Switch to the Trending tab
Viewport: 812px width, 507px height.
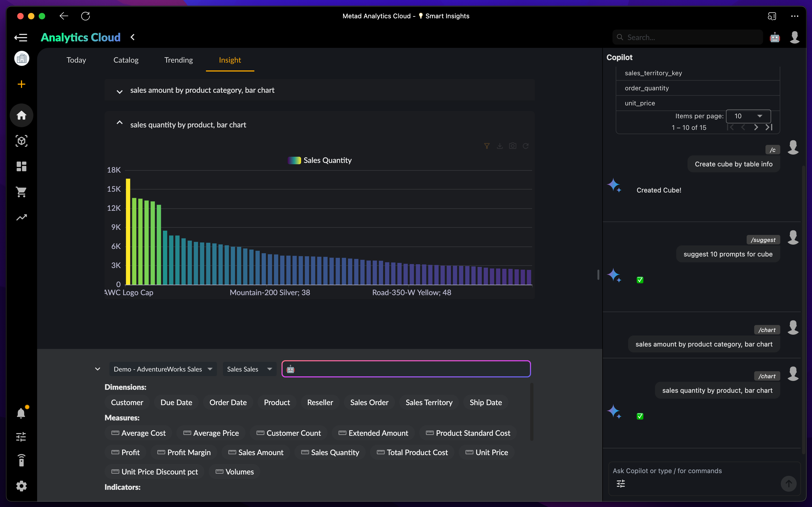(x=179, y=60)
